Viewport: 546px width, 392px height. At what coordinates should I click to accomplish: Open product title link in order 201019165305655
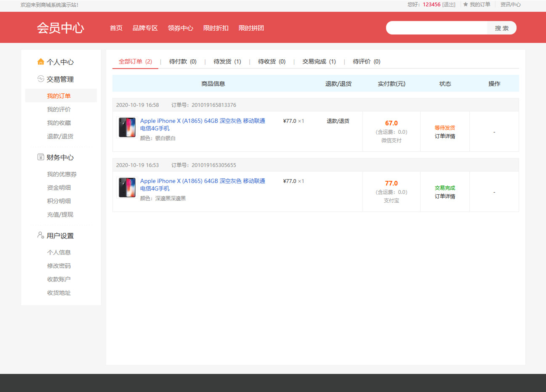click(x=202, y=185)
